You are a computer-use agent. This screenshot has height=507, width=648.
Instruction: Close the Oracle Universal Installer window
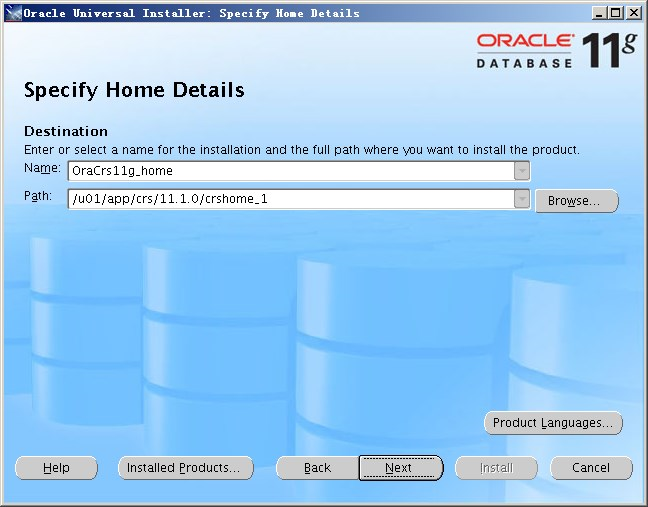pos(633,13)
